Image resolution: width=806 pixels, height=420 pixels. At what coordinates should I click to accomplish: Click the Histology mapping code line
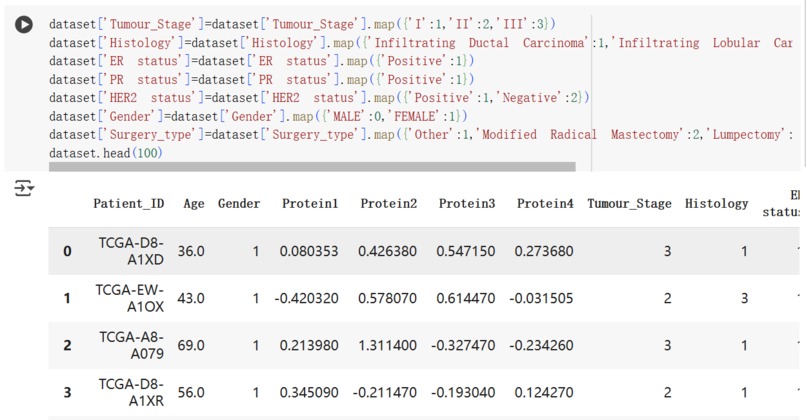421,43
